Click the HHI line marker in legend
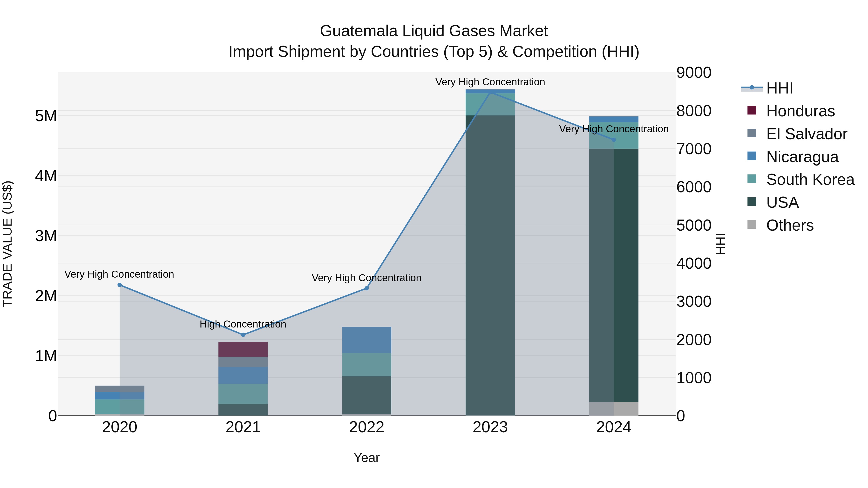The image size is (868, 488). pos(752,87)
